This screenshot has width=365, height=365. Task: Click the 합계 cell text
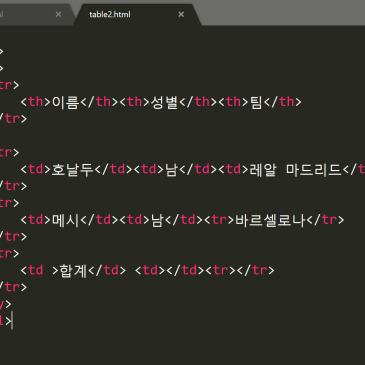coord(73,270)
